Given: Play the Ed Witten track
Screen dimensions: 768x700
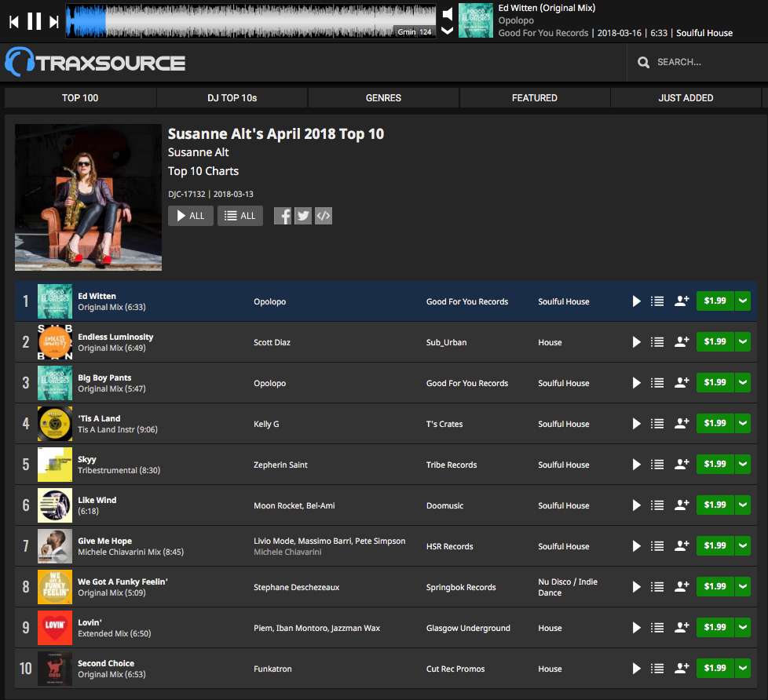Looking at the screenshot, I should [636, 301].
